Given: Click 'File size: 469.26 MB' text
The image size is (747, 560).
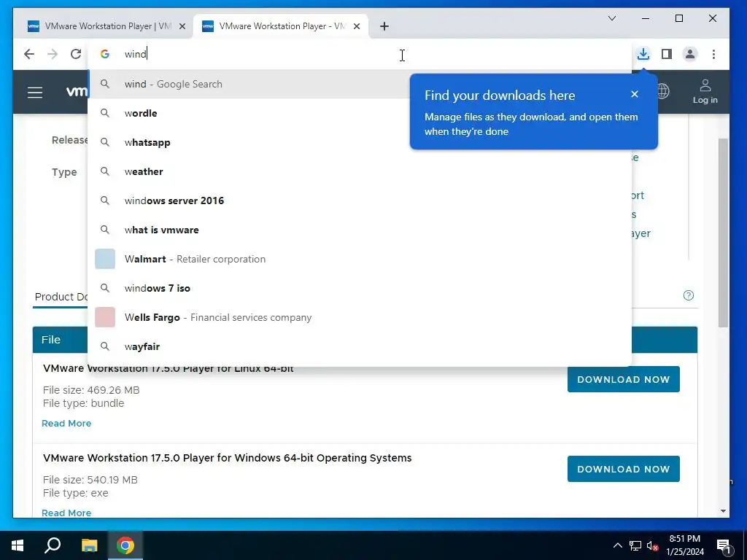Looking at the screenshot, I should tap(91, 390).
